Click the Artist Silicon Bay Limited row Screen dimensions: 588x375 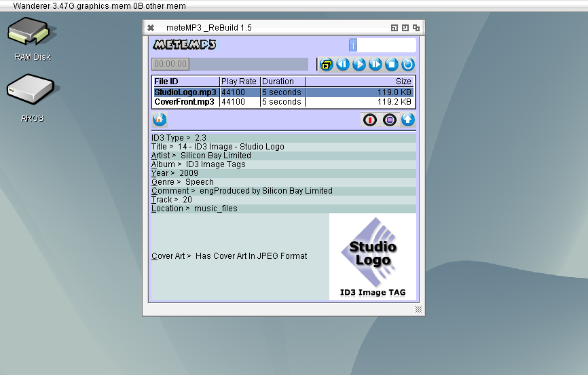click(284, 156)
